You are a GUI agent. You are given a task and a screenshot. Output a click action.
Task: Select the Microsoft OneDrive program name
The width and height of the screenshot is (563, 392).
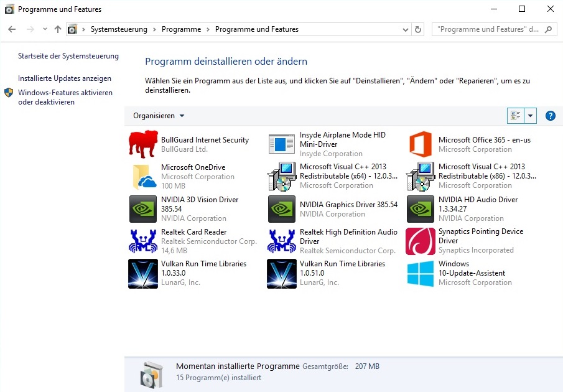(193, 167)
